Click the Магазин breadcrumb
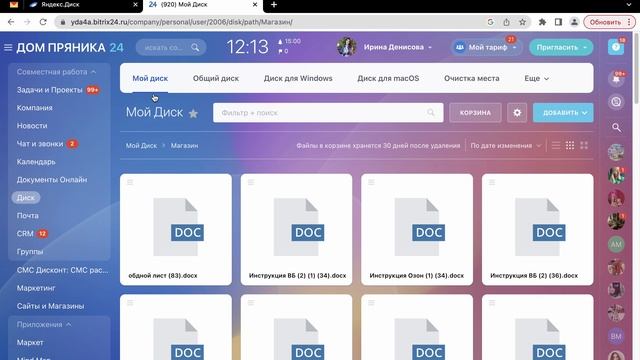The height and width of the screenshot is (360, 640). [x=184, y=145]
